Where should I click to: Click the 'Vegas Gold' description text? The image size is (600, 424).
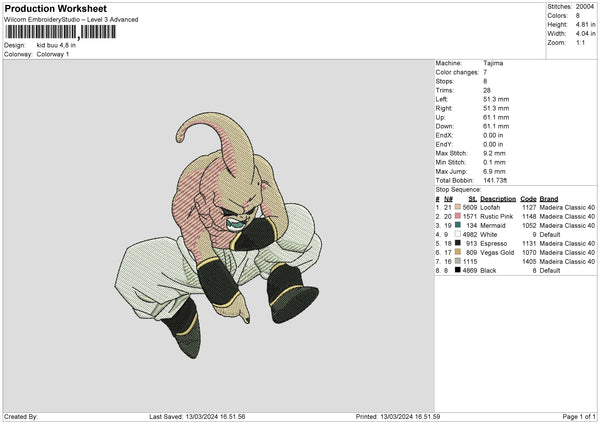click(x=497, y=253)
